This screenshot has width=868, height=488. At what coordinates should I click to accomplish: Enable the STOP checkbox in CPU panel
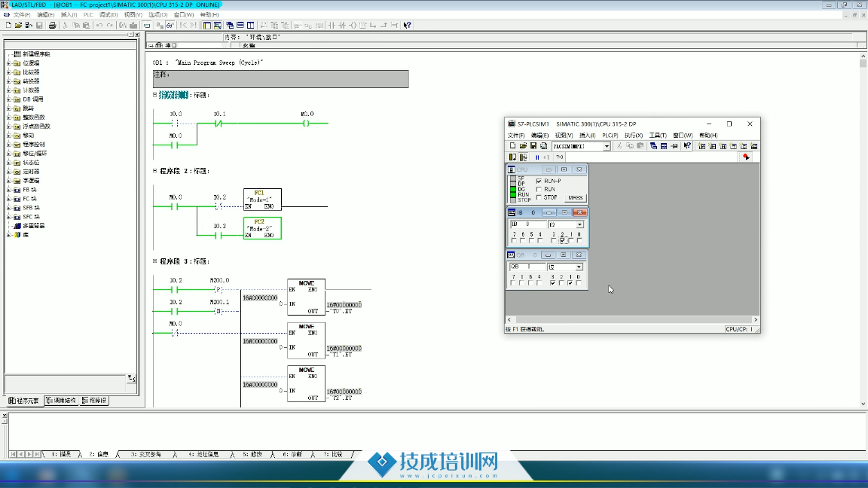539,198
